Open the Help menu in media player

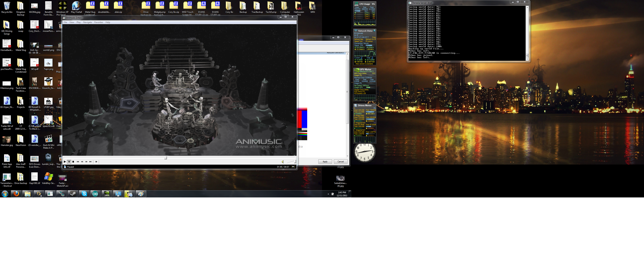108,22
